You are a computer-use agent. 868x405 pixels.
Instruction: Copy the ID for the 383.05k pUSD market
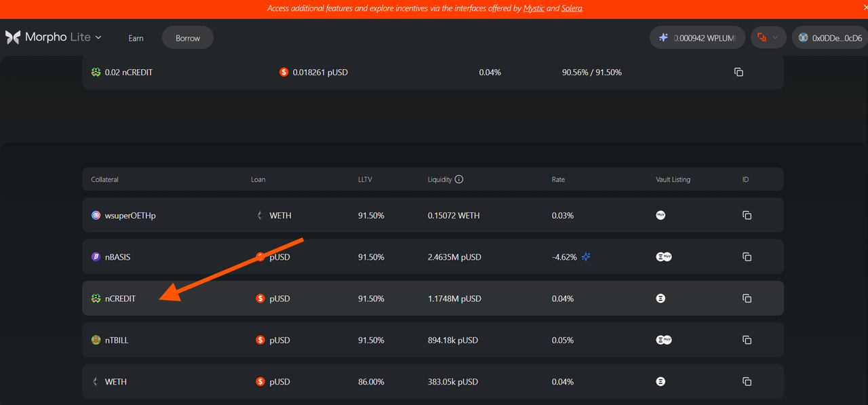[747, 382]
